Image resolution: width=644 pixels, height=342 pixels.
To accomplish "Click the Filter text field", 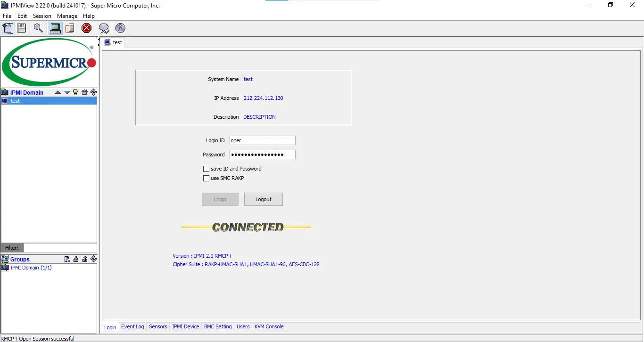I will 60,248.
